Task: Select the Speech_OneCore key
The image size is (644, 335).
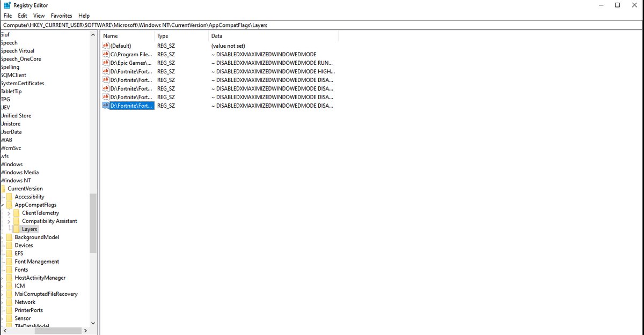Action: [21, 59]
